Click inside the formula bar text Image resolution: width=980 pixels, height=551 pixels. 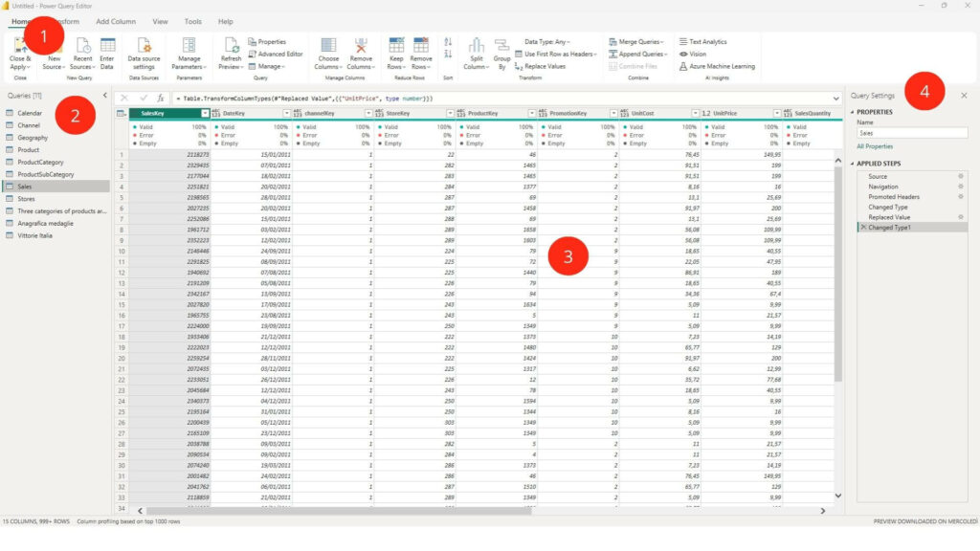[306, 99]
